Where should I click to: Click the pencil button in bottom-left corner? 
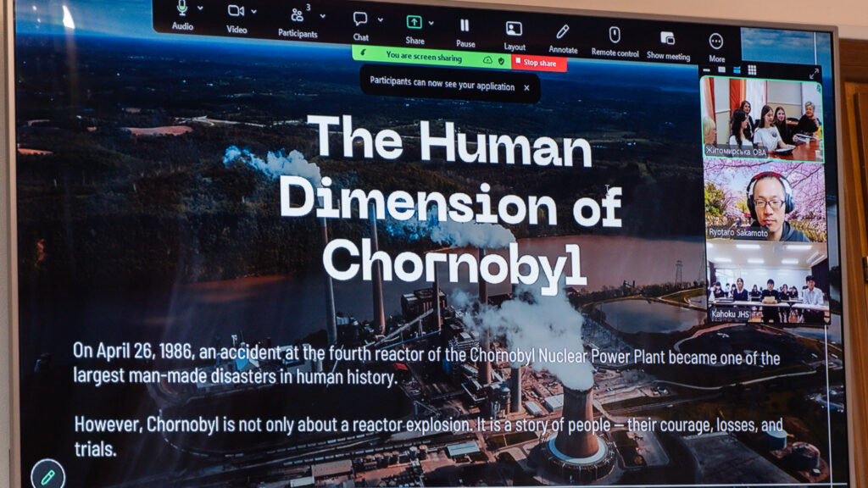pyautogui.click(x=47, y=476)
